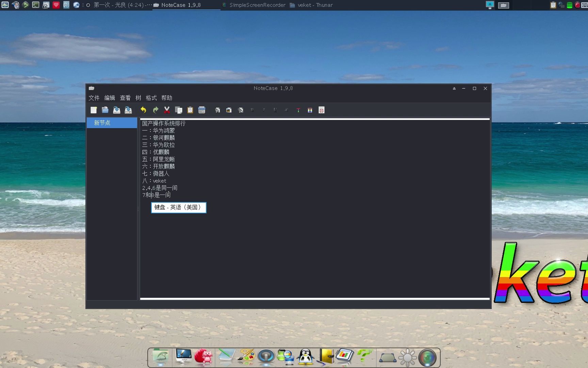Redo with the green arrow icon

pyautogui.click(x=156, y=110)
